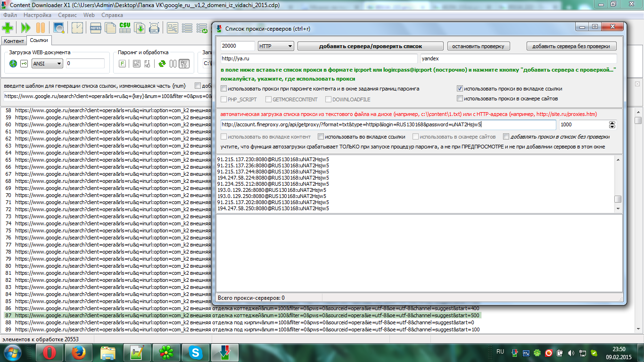Open Opera from the taskbar

50,352
